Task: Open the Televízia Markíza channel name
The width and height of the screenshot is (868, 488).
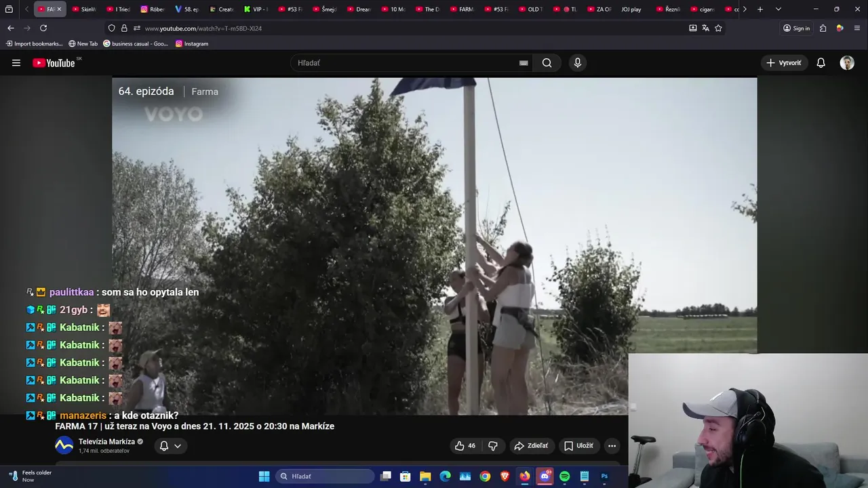Action: click(x=106, y=441)
